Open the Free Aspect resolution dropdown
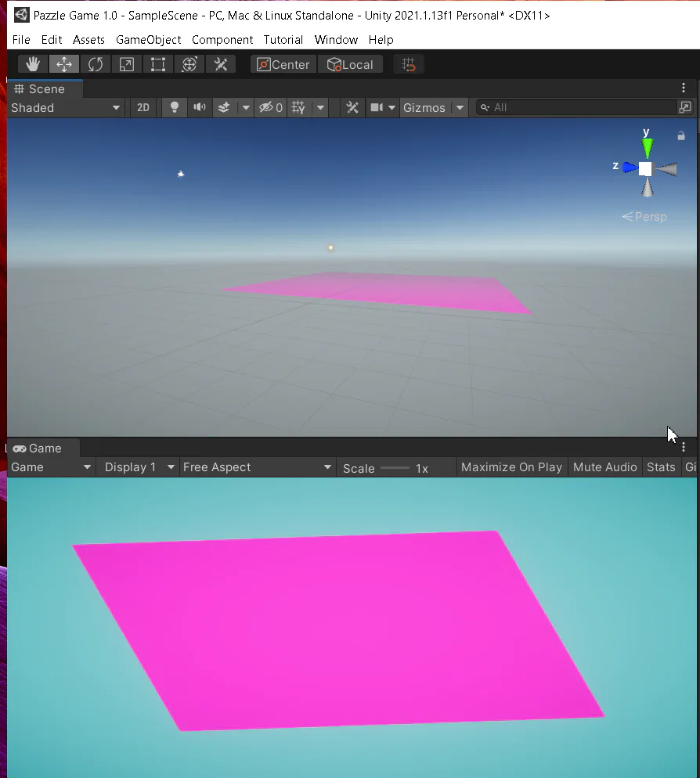The width and height of the screenshot is (700, 778). 257,467
